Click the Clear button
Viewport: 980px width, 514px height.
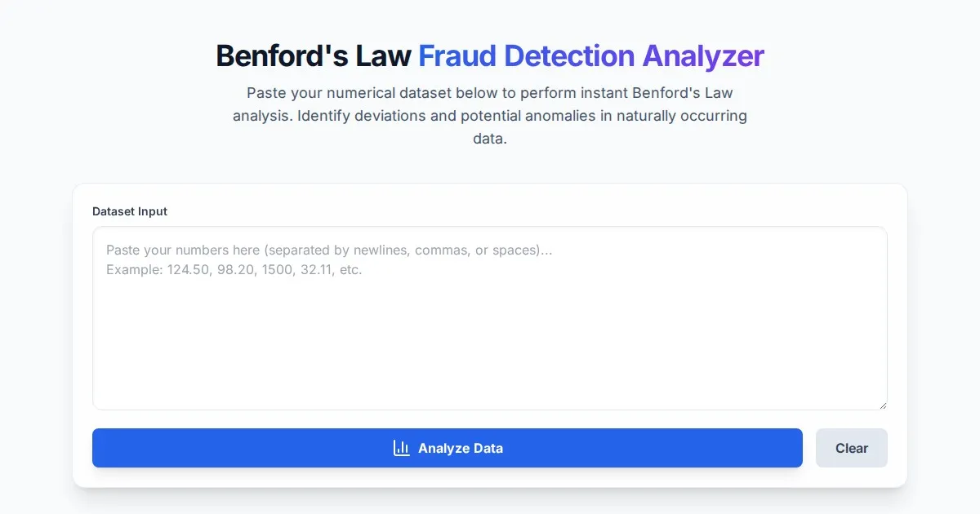[851, 448]
